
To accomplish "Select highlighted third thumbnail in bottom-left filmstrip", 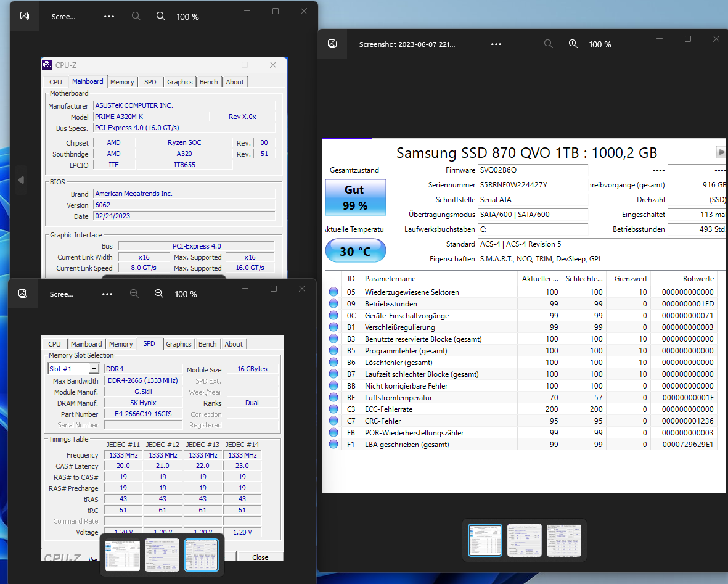I will click(202, 555).
